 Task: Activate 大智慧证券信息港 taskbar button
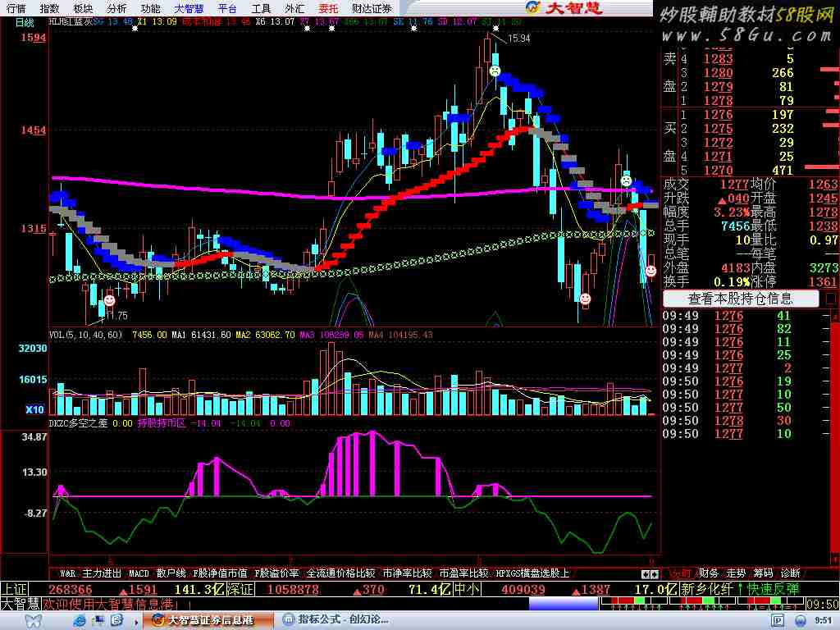click(208, 620)
